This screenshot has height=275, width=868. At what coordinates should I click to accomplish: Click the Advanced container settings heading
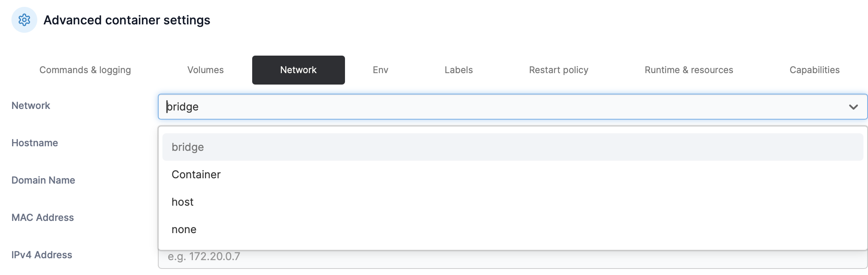(x=127, y=20)
